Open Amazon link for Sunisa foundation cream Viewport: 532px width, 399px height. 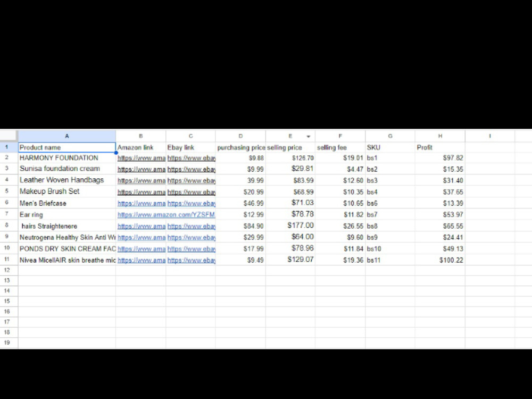(x=141, y=169)
